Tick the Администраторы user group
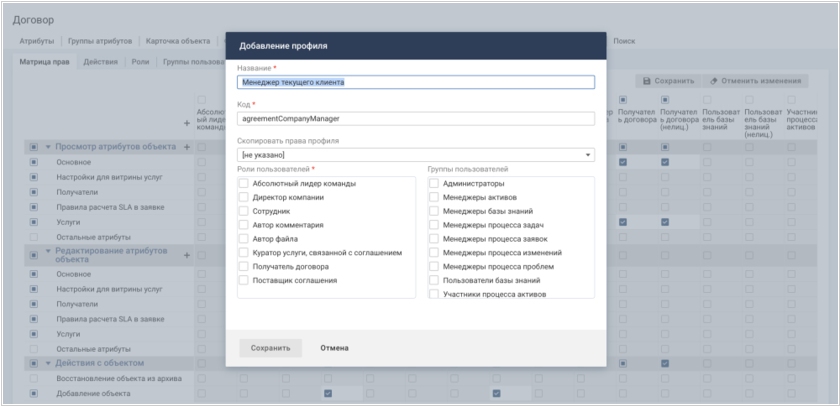This screenshot has width=840, height=406. click(434, 184)
